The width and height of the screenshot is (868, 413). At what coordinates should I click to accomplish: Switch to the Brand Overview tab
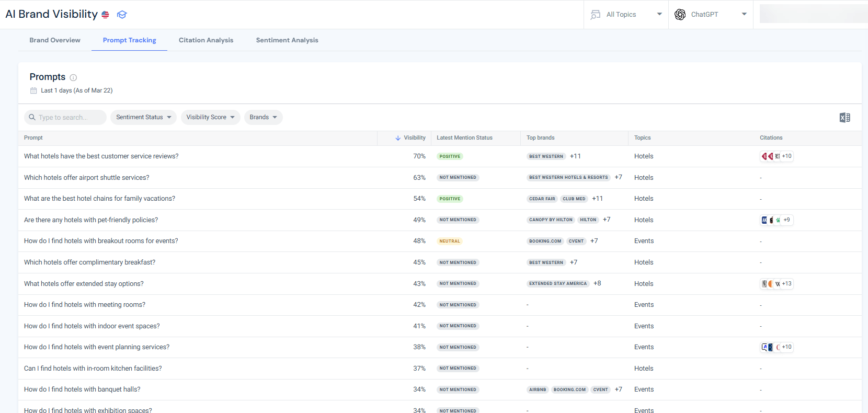[55, 40]
